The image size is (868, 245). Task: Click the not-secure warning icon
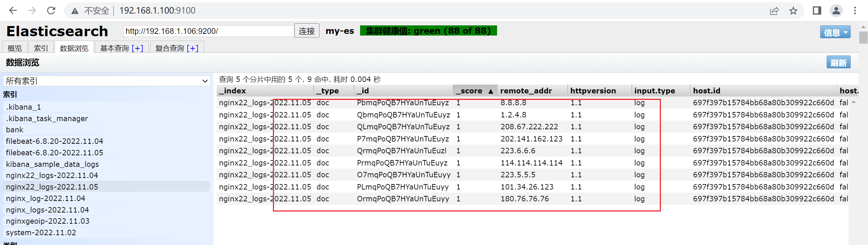[x=75, y=11]
